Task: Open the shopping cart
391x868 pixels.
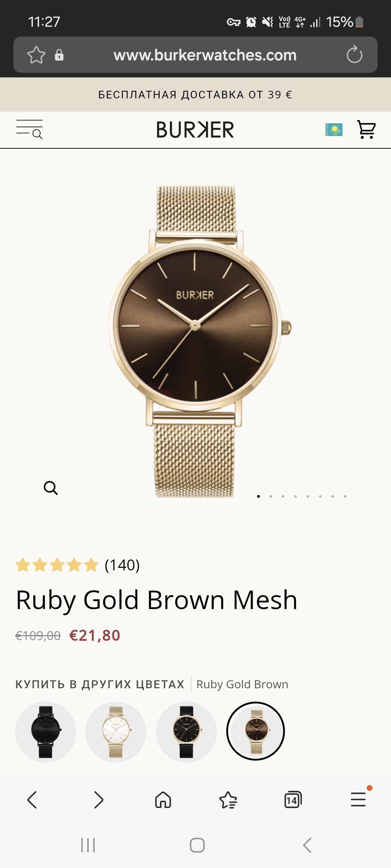Action: (366, 129)
